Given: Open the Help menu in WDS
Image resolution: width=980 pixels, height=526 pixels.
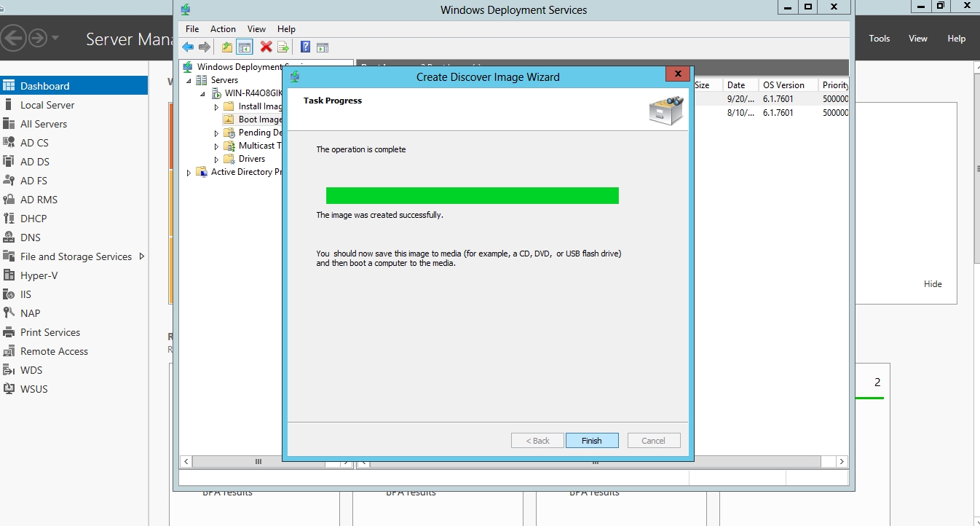Looking at the screenshot, I should point(287,29).
